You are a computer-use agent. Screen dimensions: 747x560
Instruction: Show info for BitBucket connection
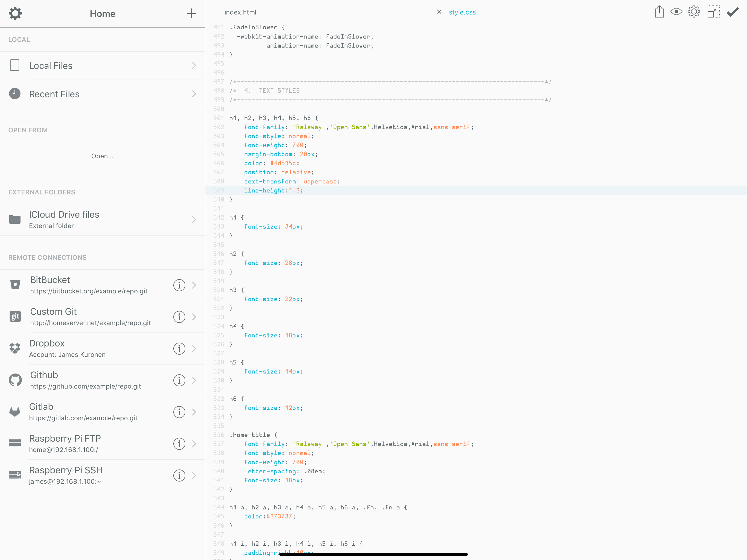[179, 285]
